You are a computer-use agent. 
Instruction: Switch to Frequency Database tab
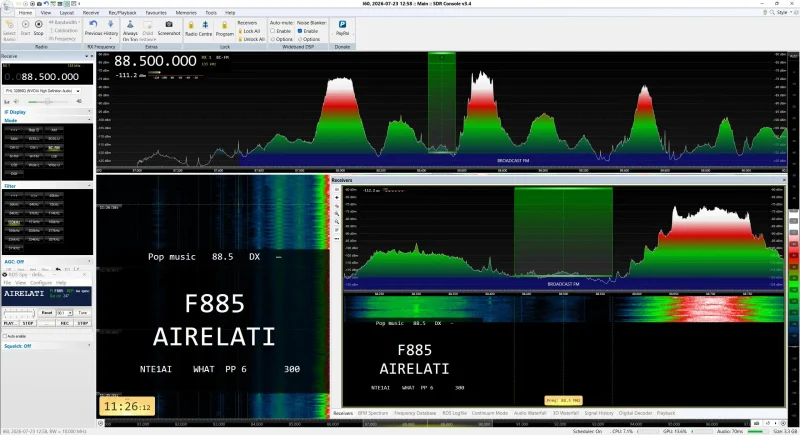[x=415, y=413]
